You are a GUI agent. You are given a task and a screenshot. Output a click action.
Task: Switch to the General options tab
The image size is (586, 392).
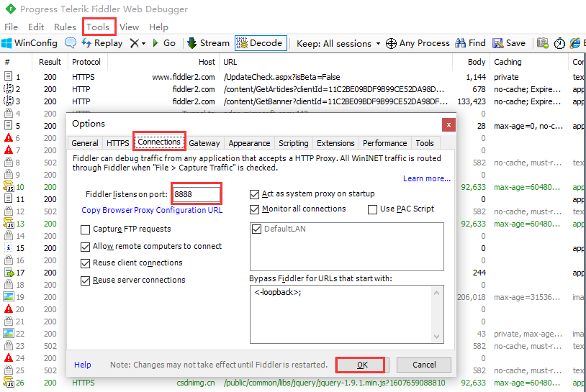(85, 143)
